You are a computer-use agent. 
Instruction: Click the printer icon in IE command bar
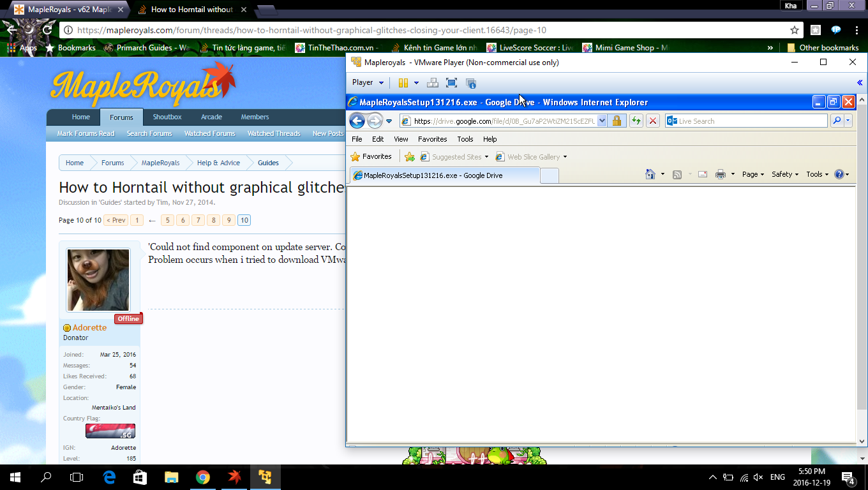[720, 174]
